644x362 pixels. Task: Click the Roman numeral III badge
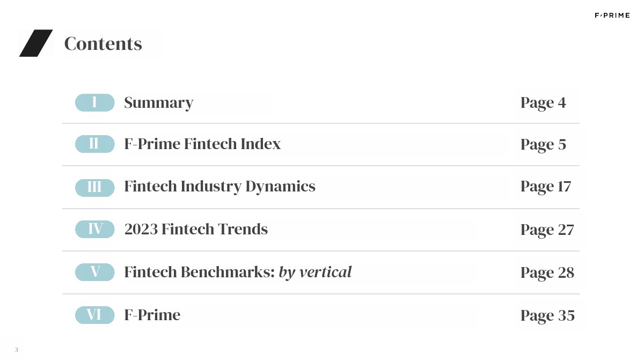coord(95,187)
